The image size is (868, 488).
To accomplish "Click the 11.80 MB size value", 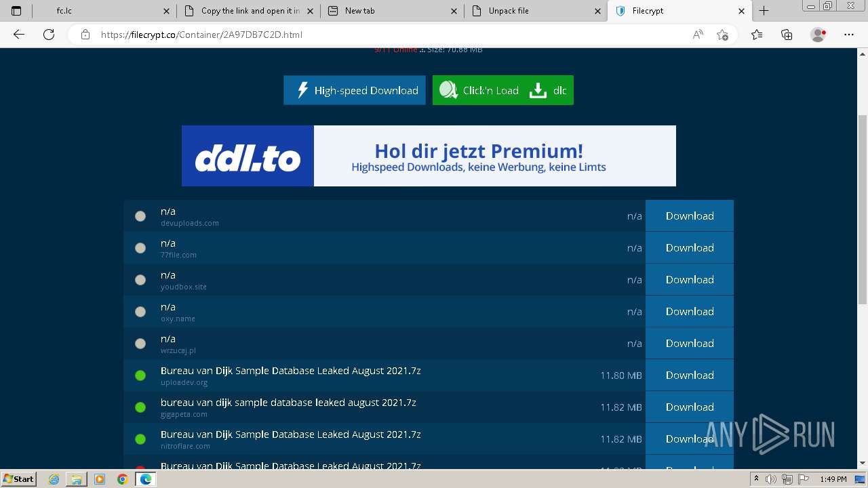I will (x=620, y=375).
